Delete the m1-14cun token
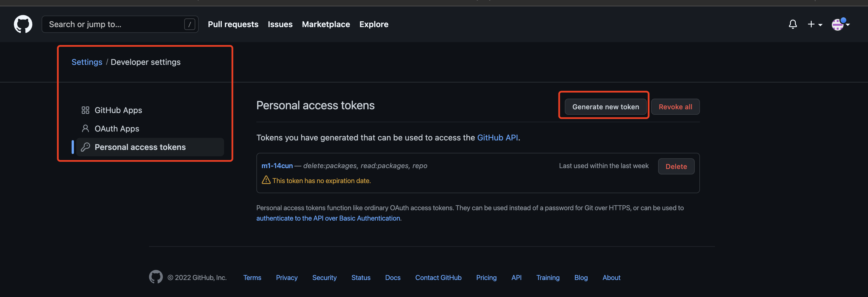Image resolution: width=868 pixels, height=297 pixels. (676, 166)
